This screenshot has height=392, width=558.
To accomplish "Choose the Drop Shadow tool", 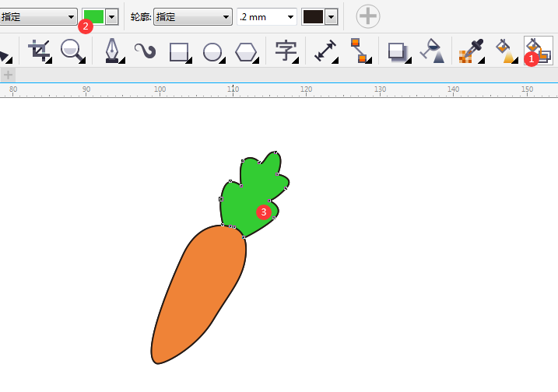I will click(x=398, y=51).
